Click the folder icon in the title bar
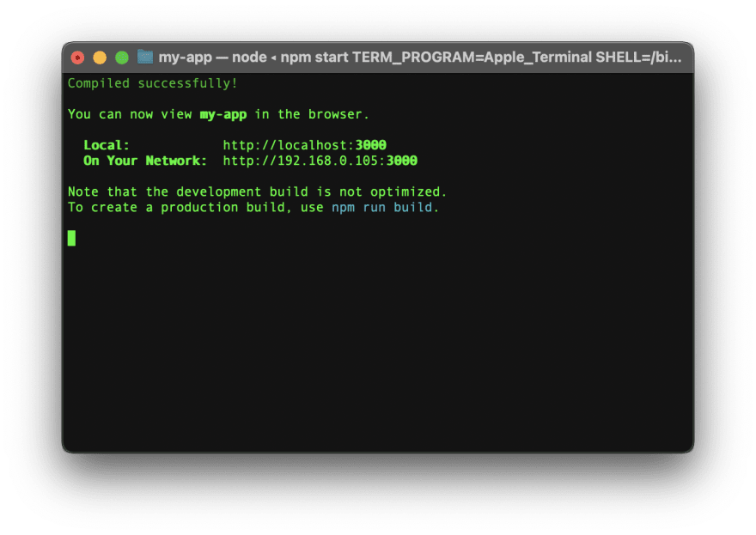Screen dimensions: 756x535 point(145,57)
